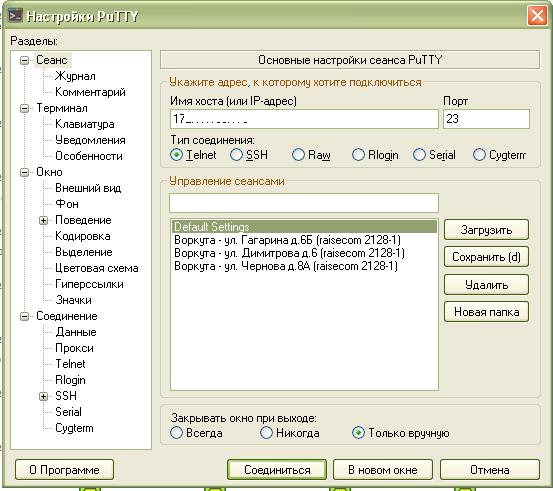Open the Значки settings category
553x491 pixels.
pyautogui.click(x=73, y=300)
